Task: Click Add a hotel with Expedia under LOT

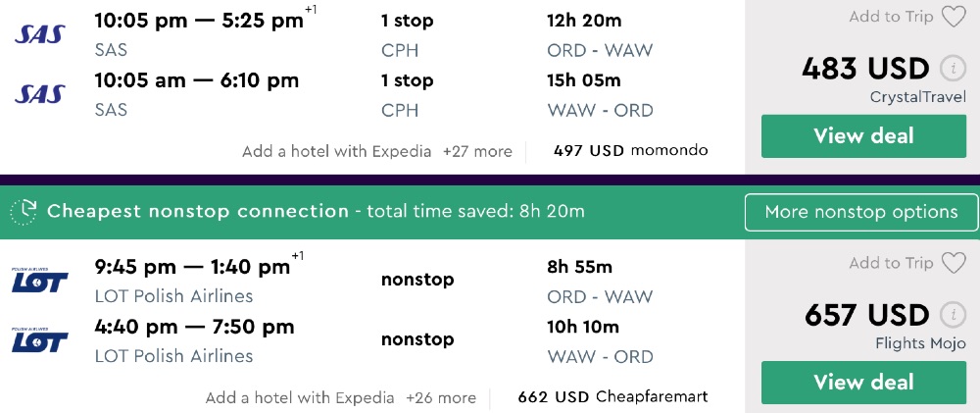Action: (300, 397)
